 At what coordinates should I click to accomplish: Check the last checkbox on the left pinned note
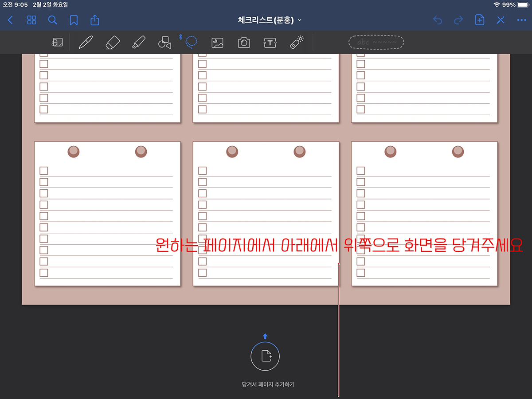[x=44, y=273]
